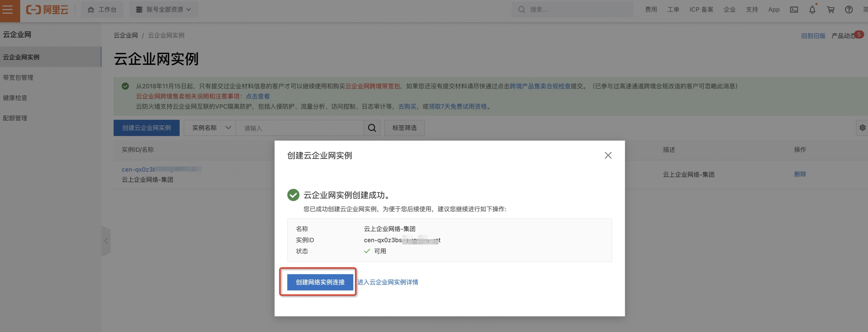Expand the 账号全部资源 resource dropdown
This screenshot has height=332, width=868.
[x=164, y=10]
